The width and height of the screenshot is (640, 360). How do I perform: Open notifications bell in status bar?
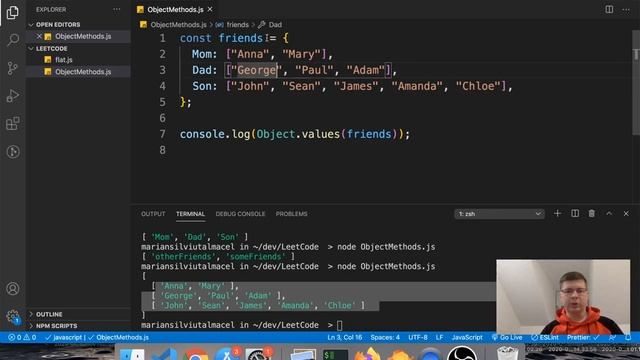pos(628,338)
